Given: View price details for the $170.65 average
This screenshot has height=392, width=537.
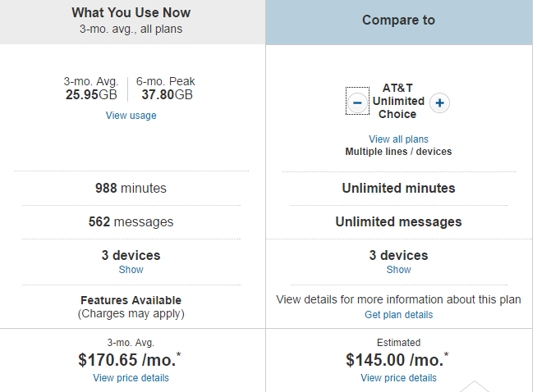Looking at the screenshot, I should click(x=131, y=378).
